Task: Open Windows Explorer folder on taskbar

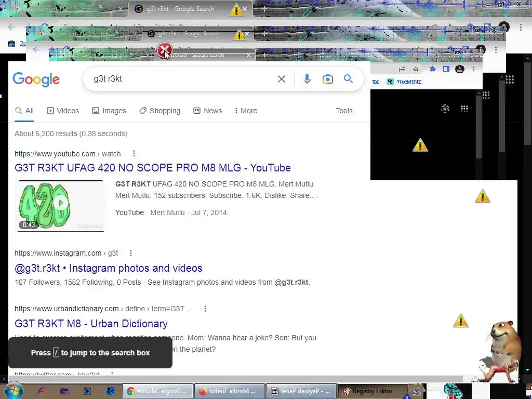Action: [64, 391]
